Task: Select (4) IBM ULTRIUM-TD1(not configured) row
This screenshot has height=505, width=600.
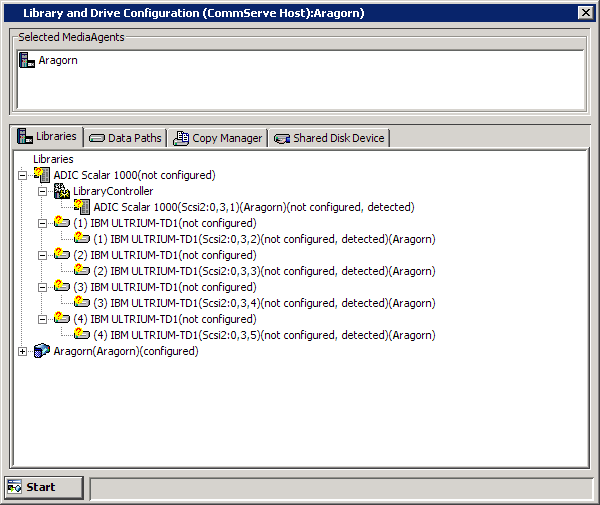Action: click(x=165, y=319)
